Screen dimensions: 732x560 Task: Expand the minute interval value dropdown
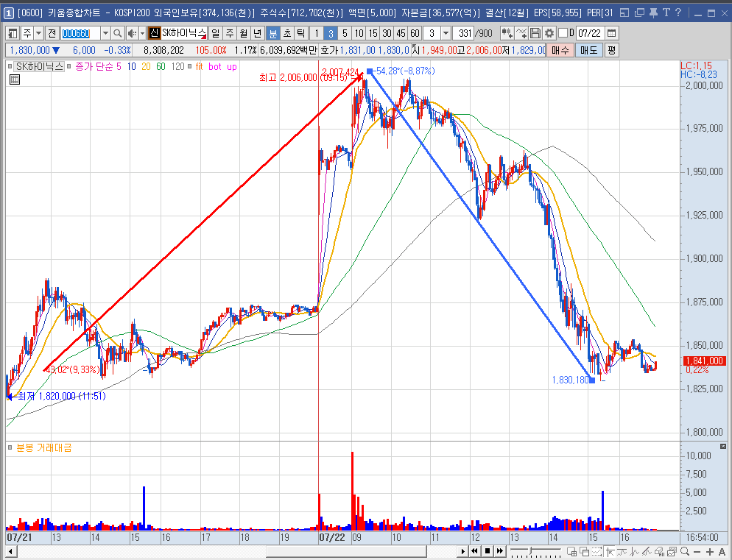(446, 33)
